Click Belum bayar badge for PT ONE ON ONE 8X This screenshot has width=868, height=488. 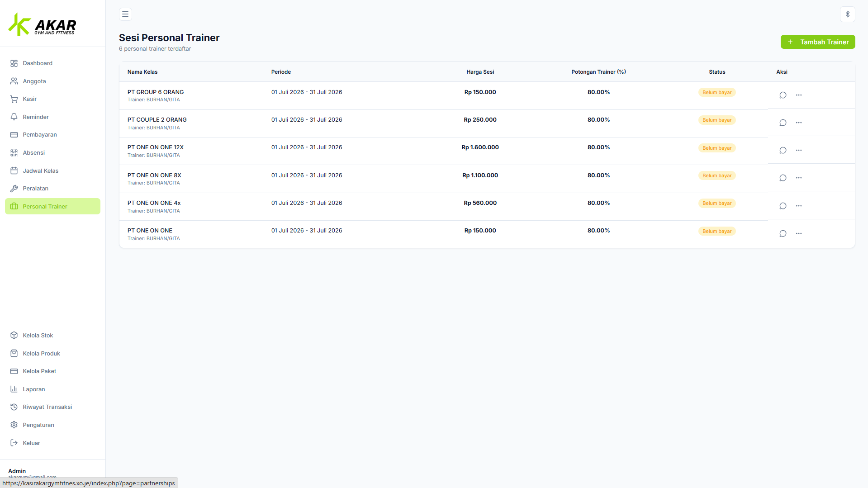tap(717, 175)
